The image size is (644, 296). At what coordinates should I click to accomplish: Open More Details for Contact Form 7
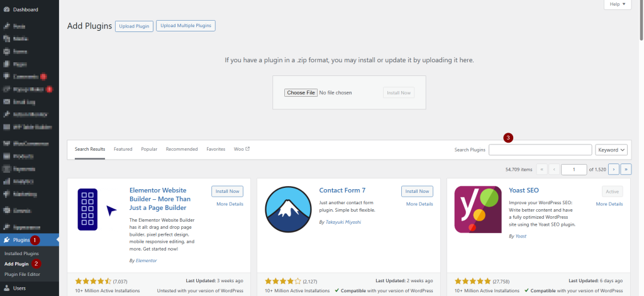(x=419, y=204)
